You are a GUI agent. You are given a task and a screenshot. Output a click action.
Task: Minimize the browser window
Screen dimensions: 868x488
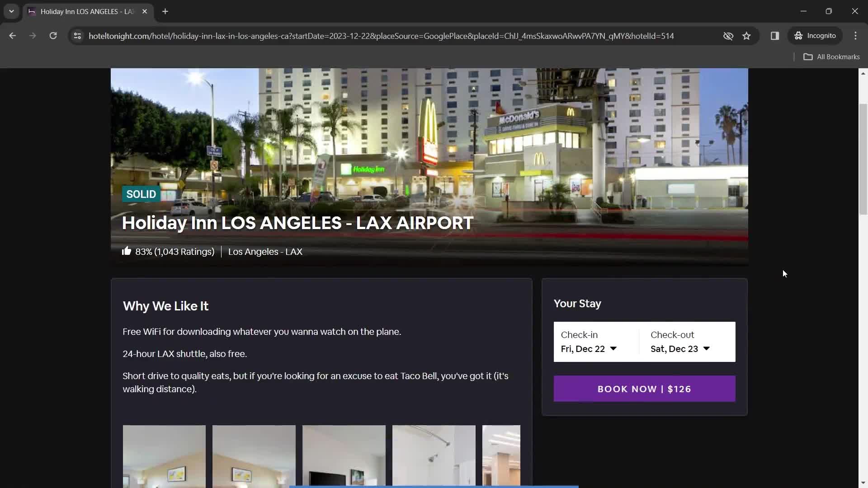click(x=803, y=11)
